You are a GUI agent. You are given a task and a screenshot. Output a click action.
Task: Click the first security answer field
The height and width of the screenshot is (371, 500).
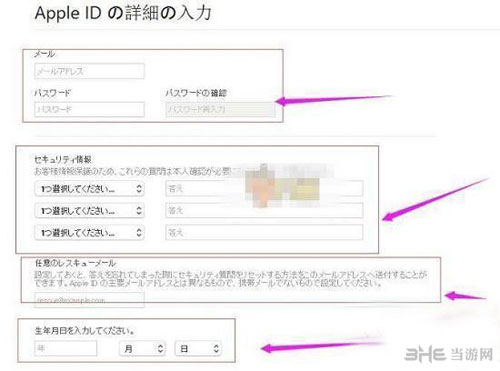click(264, 189)
